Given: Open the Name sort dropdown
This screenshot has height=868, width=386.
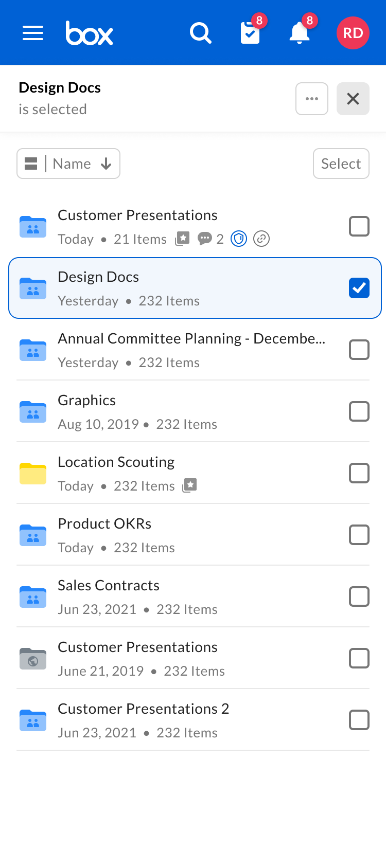Looking at the screenshot, I should pos(82,164).
